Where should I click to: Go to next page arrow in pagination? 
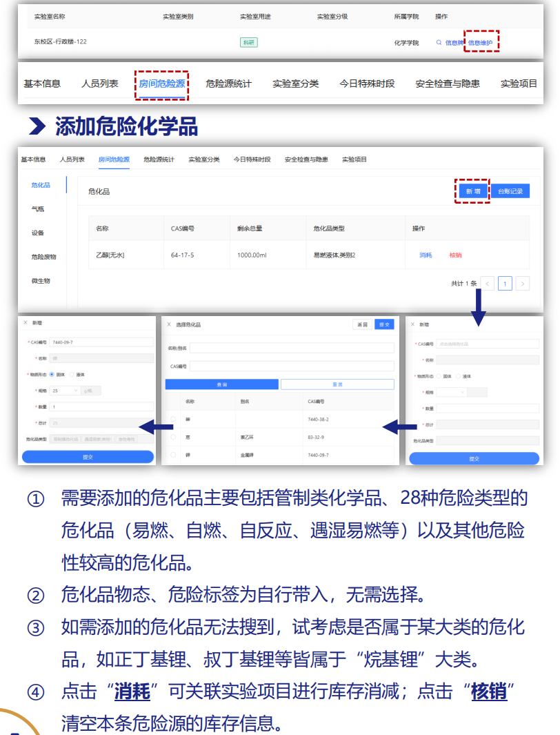[x=523, y=284]
